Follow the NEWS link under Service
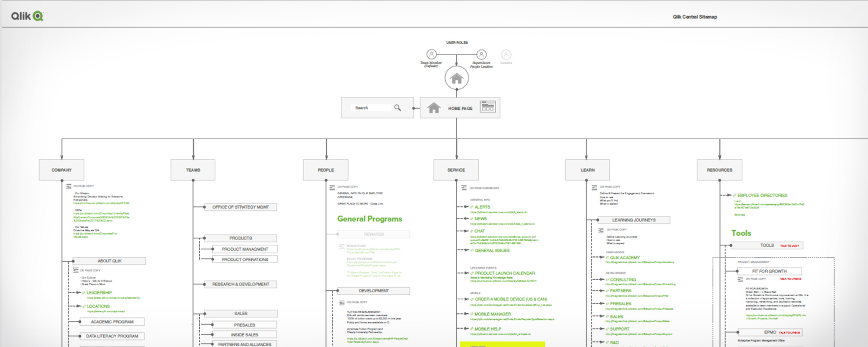This screenshot has height=347, width=868. 480,219
